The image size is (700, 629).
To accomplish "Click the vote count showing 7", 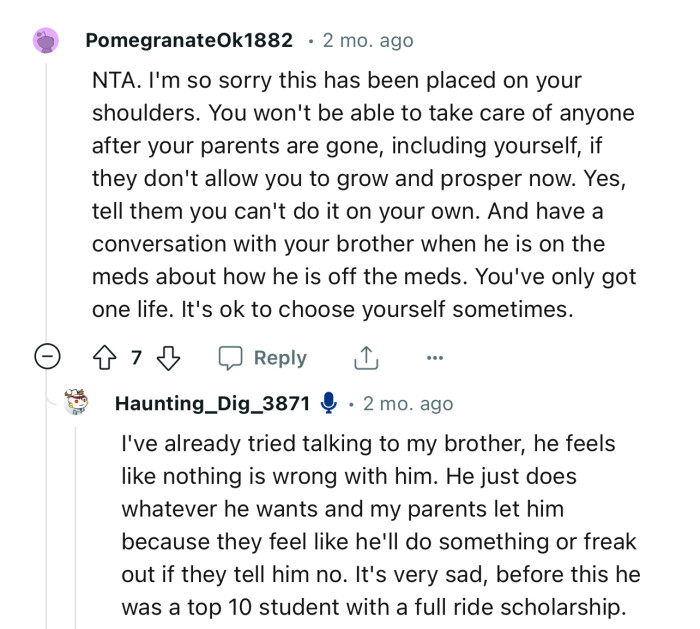I will (x=138, y=358).
